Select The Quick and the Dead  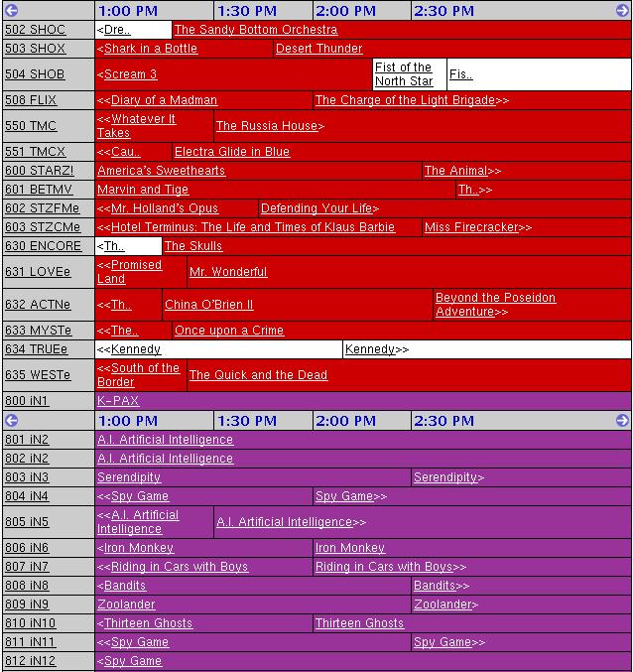(258, 374)
